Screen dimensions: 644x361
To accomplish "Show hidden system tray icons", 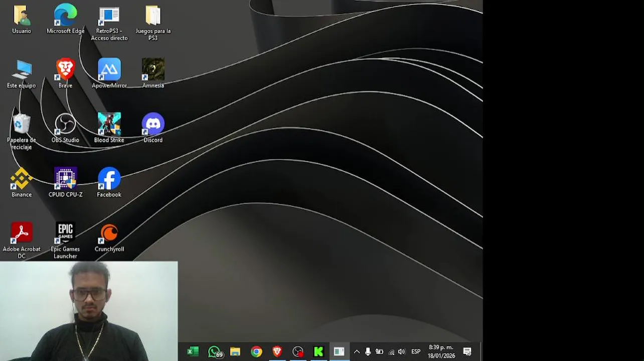I will (357, 352).
